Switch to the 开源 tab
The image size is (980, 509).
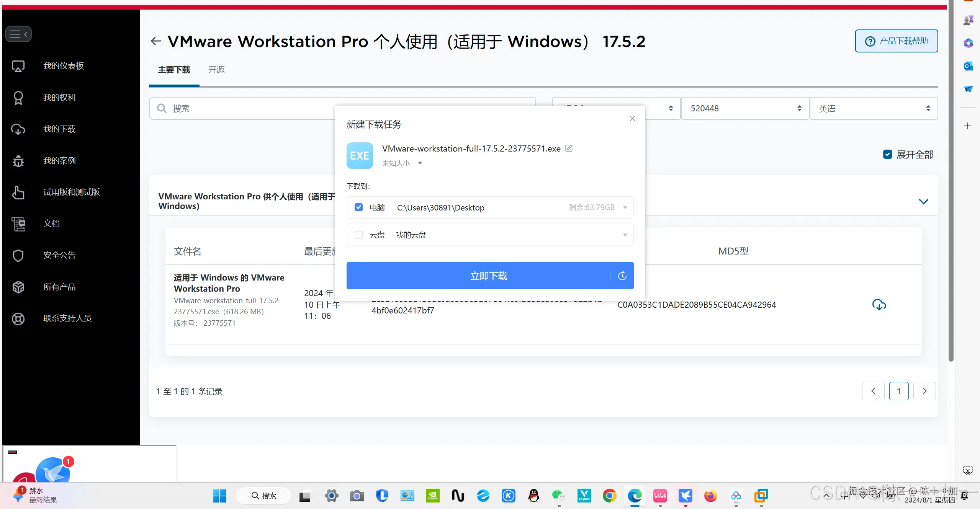(x=216, y=70)
